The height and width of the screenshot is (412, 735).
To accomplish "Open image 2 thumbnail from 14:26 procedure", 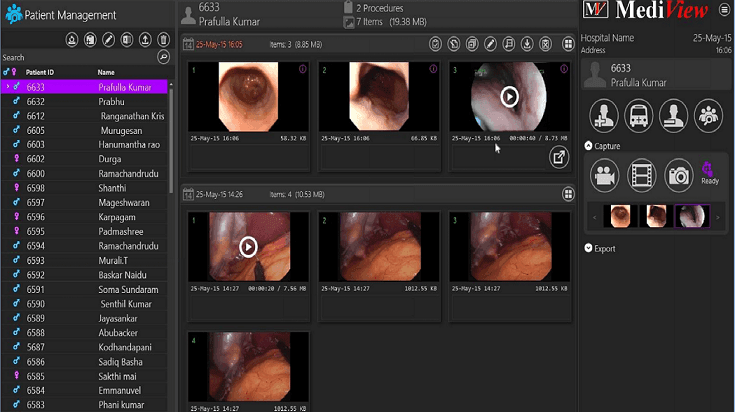I will [x=379, y=247].
